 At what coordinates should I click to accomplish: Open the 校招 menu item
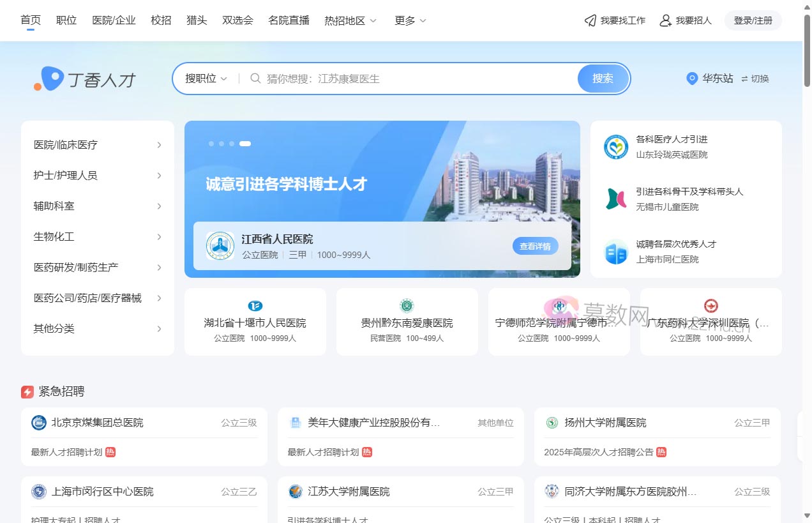point(160,20)
